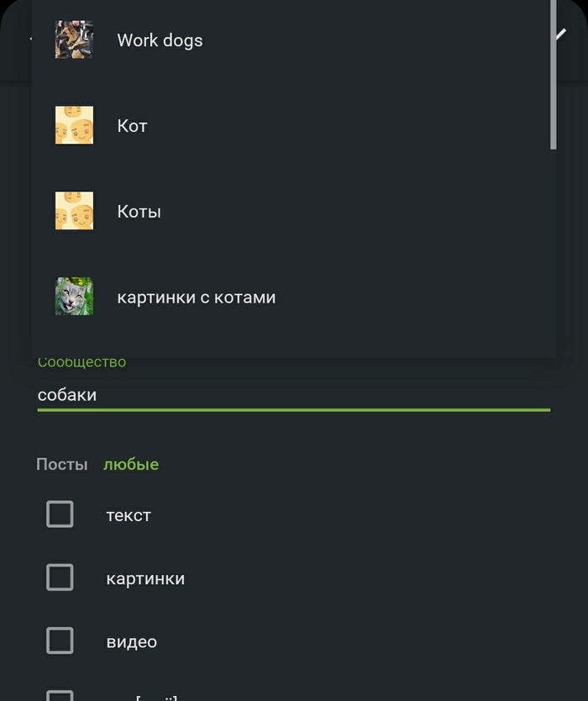Click the любые link next to Посты
Image resolution: width=588 pixels, height=701 pixels.
(x=131, y=464)
